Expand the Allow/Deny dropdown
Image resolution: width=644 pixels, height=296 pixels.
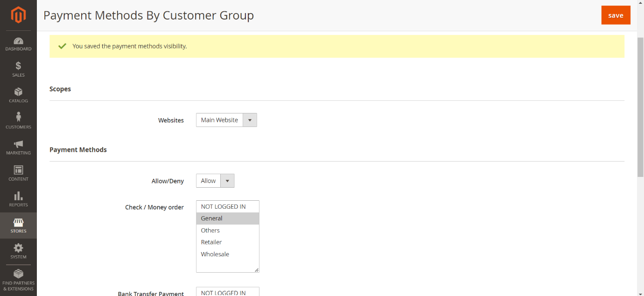click(215, 181)
